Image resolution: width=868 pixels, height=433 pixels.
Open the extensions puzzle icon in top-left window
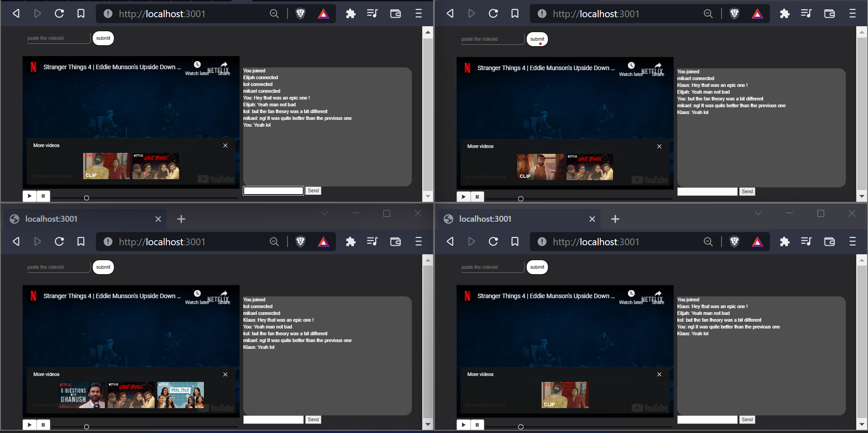pyautogui.click(x=351, y=14)
